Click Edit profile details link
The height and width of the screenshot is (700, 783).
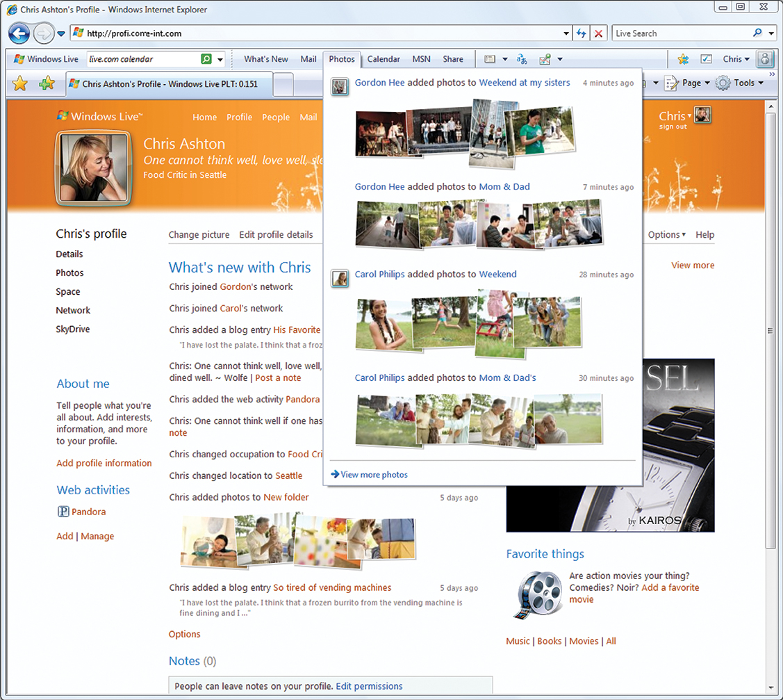pos(276,235)
